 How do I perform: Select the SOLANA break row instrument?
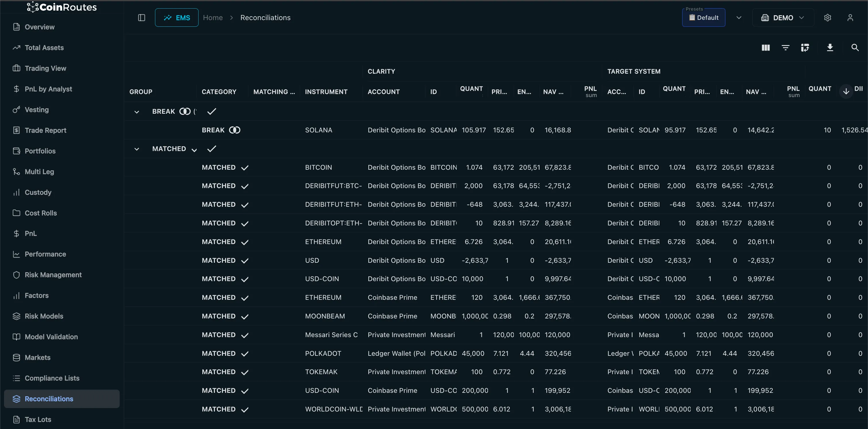point(318,130)
